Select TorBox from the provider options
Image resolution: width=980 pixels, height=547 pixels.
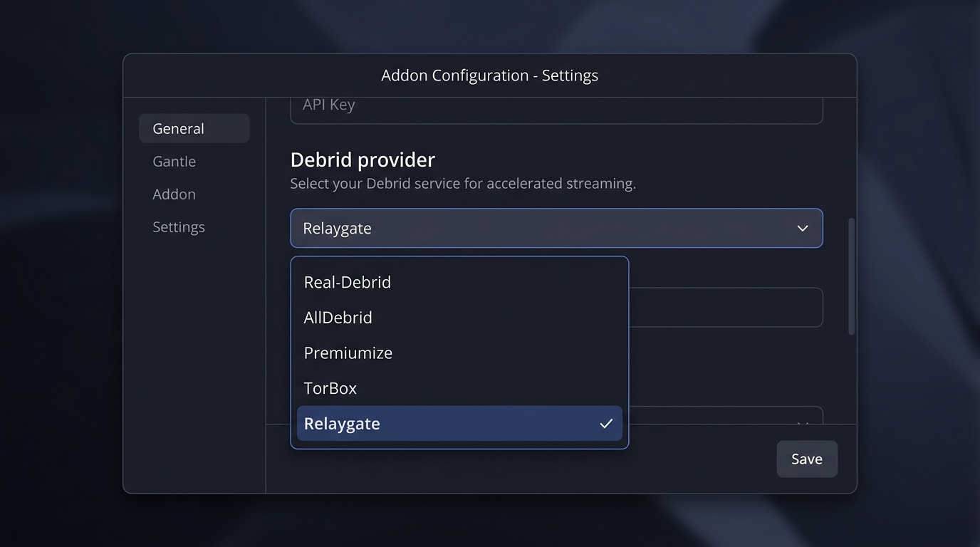point(459,388)
